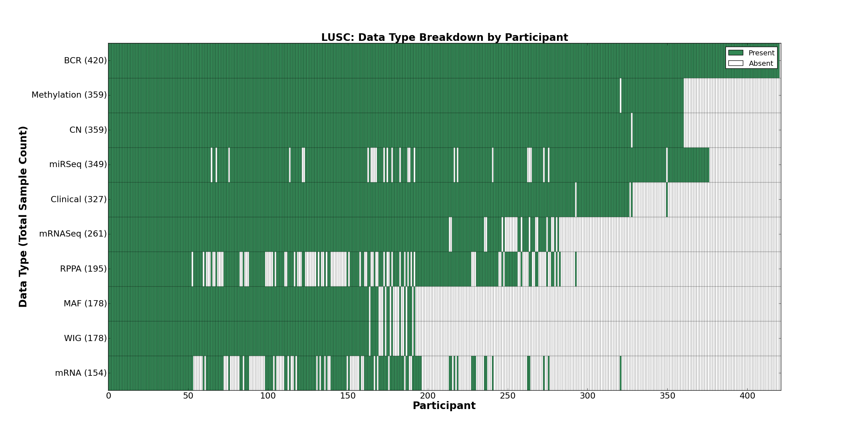The width and height of the screenshot is (868, 434).
Task: Click the CN (359) axis label
Action: [88, 130]
